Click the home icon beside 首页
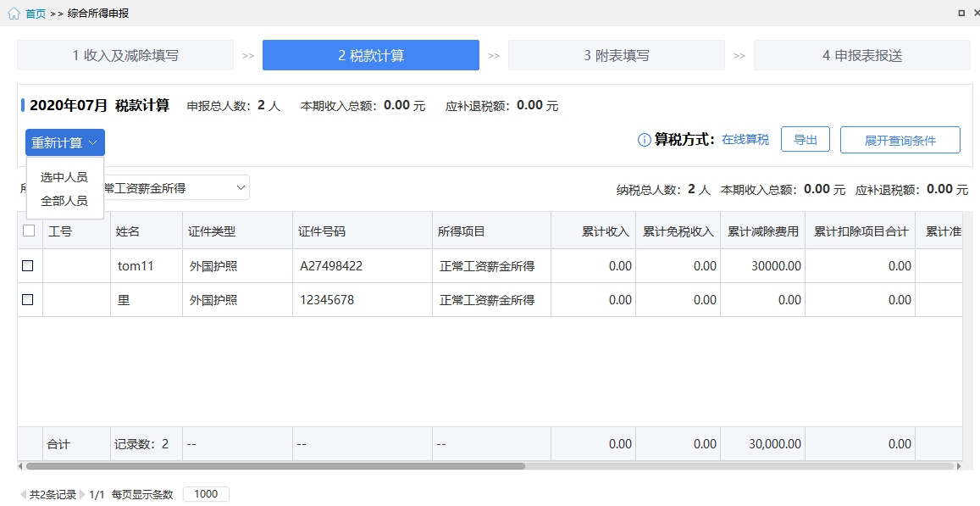Viewport: 980px width, 506px height. [x=14, y=13]
